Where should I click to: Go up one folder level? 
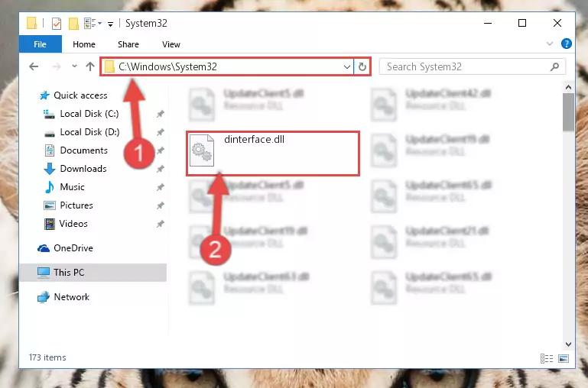click(90, 66)
